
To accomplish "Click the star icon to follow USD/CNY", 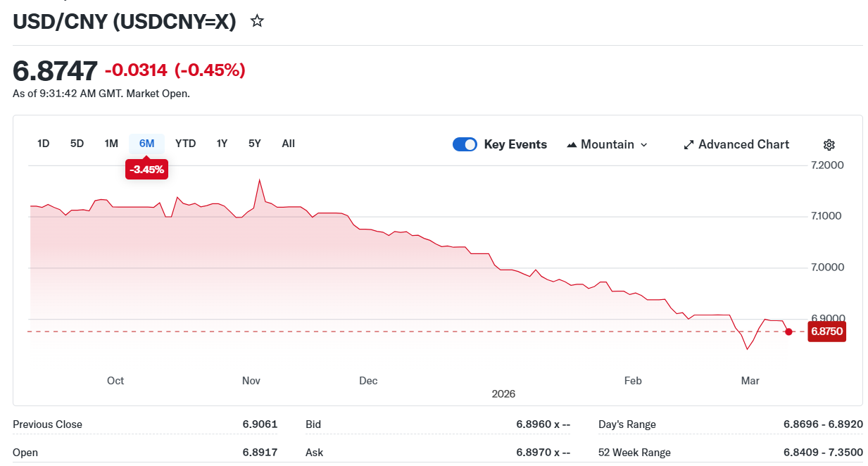I will pyautogui.click(x=257, y=21).
